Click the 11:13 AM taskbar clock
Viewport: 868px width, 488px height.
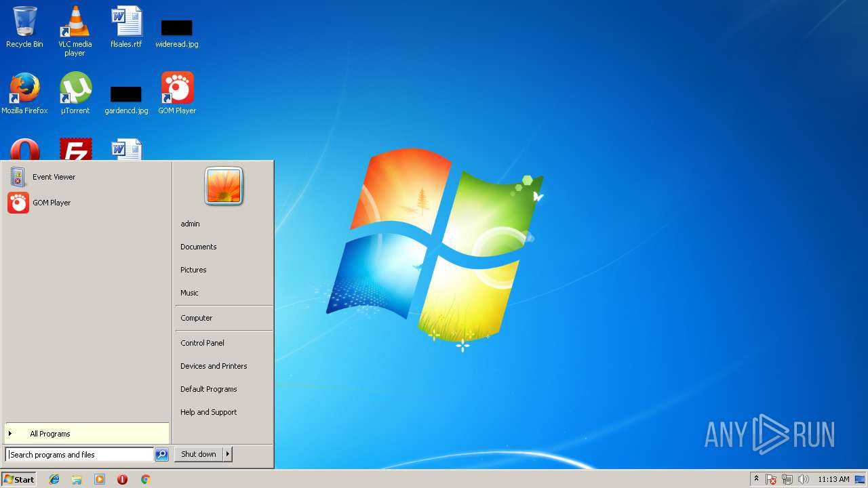pyautogui.click(x=833, y=479)
